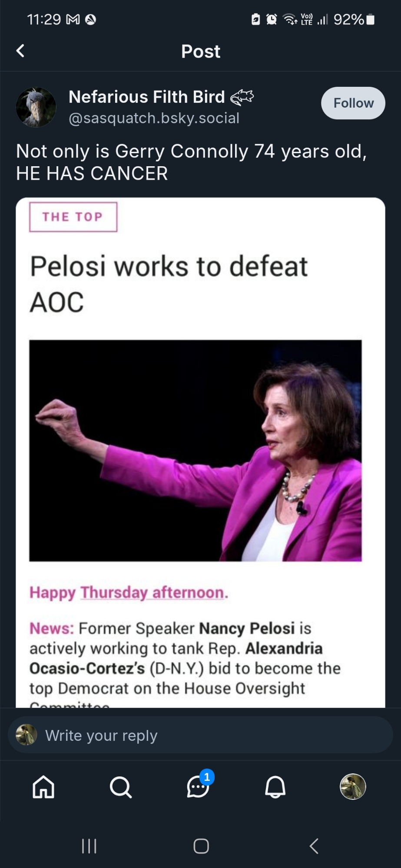The width and height of the screenshot is (401, 868).
Task: Open the Search tab
Action: tap(121, 786)
